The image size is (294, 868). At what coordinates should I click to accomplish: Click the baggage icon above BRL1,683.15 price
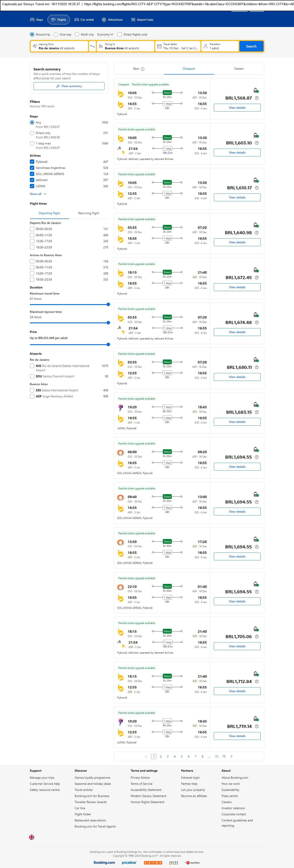[256, 404]
